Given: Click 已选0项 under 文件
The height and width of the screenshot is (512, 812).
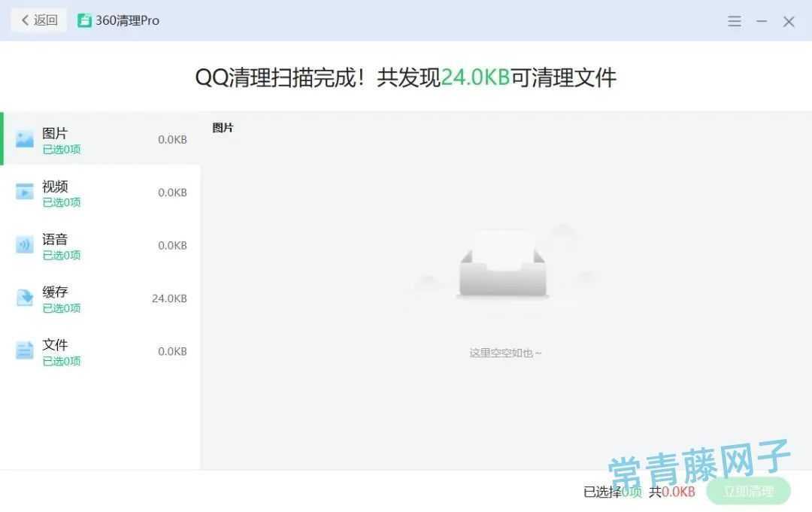Looking at the screenshot, I should [x=62, y=362].
